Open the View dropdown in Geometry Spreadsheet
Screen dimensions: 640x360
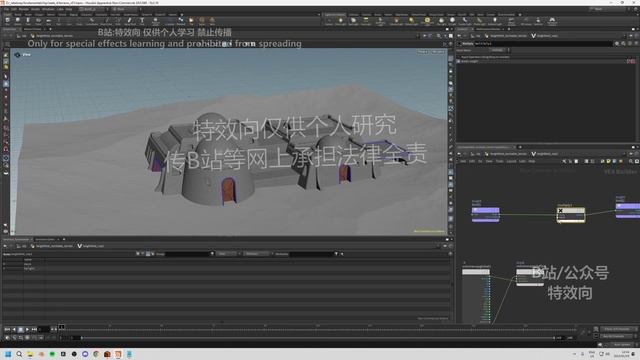pos(227,254)
